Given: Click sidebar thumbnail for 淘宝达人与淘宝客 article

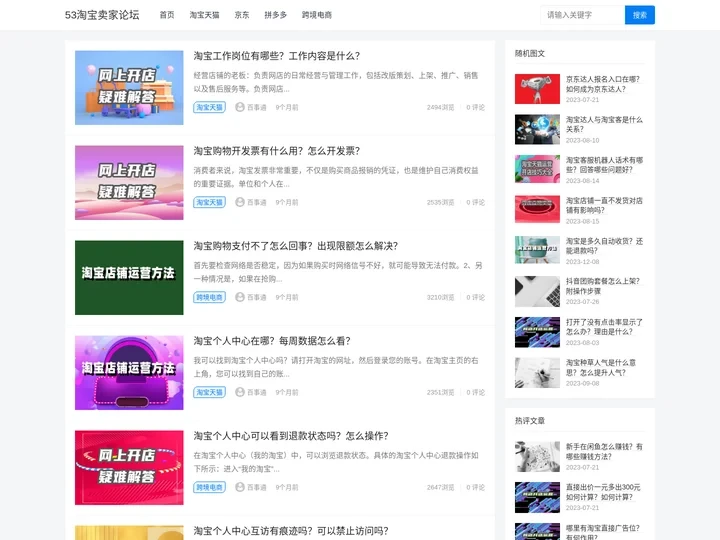Looking at the screenshot, I should point(537,129).
